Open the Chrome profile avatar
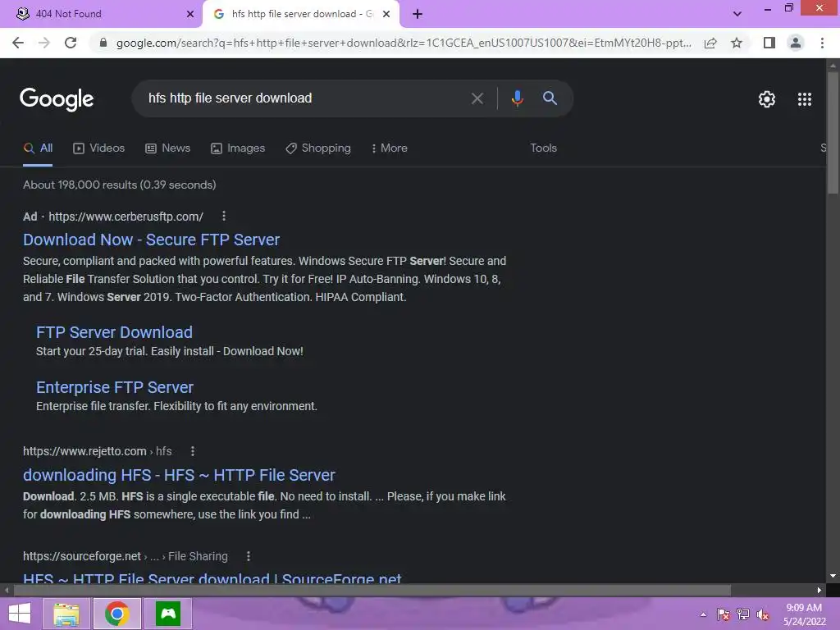Viewport: 840px width, 630px height. pos(796,43)
